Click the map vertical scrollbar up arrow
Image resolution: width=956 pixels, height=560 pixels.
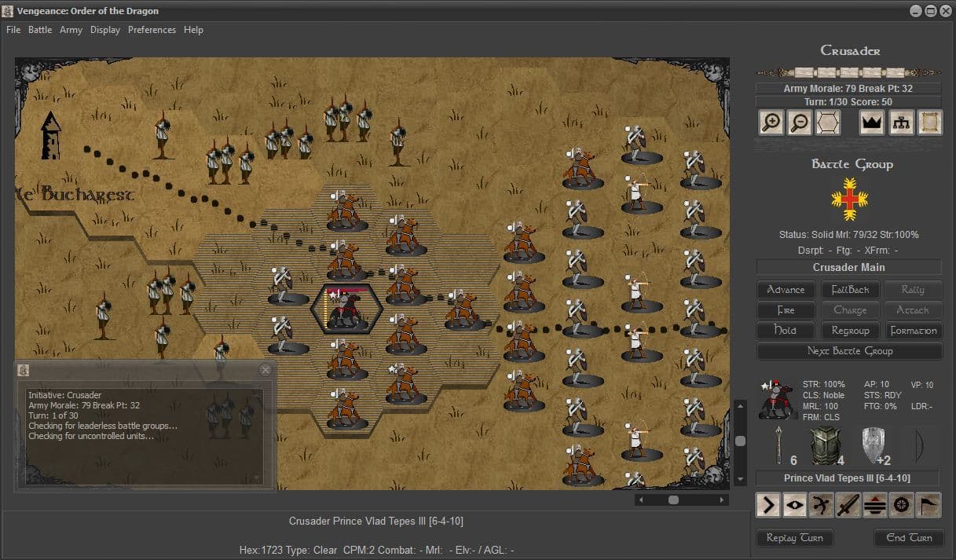(740, 405)
